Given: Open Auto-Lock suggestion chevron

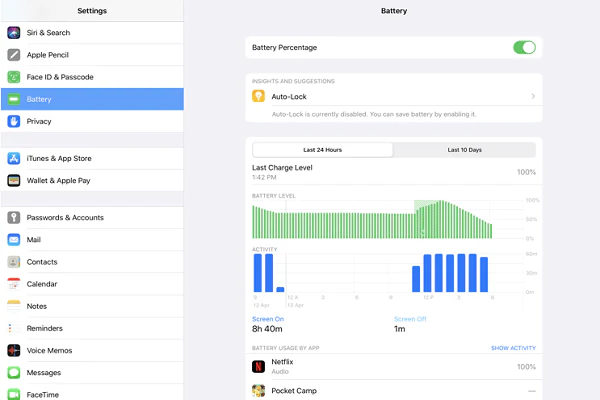Looking at the screenshot, I should point(533,96).
